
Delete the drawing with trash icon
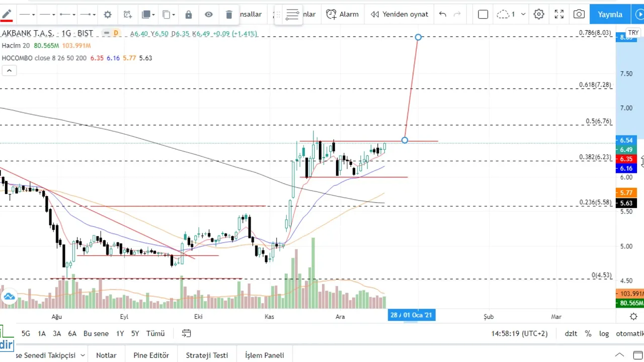coord(229,15)
